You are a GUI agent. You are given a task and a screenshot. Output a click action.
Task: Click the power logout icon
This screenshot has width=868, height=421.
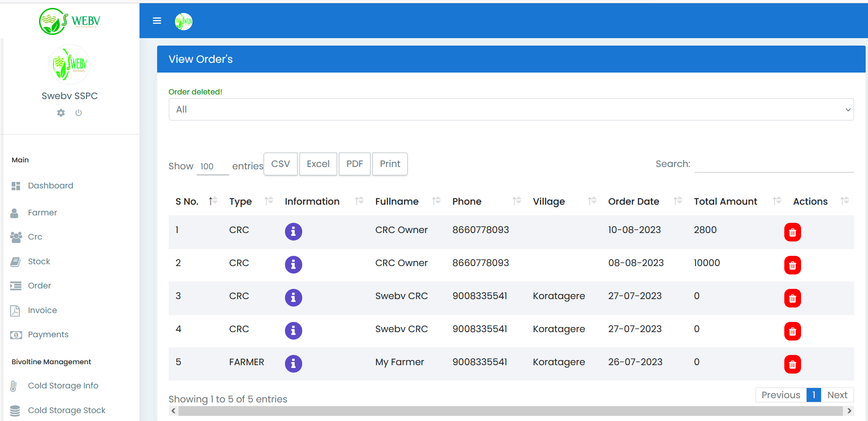[x=79, y=113]
